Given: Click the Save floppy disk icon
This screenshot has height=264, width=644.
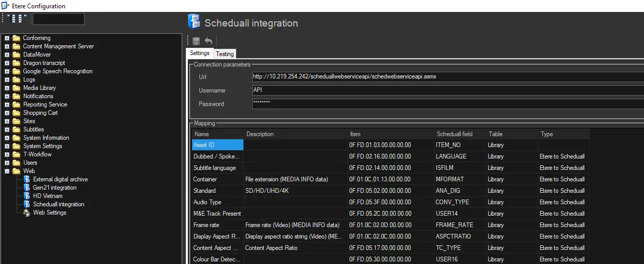Looking at the screenshot, I should point(196,41).
